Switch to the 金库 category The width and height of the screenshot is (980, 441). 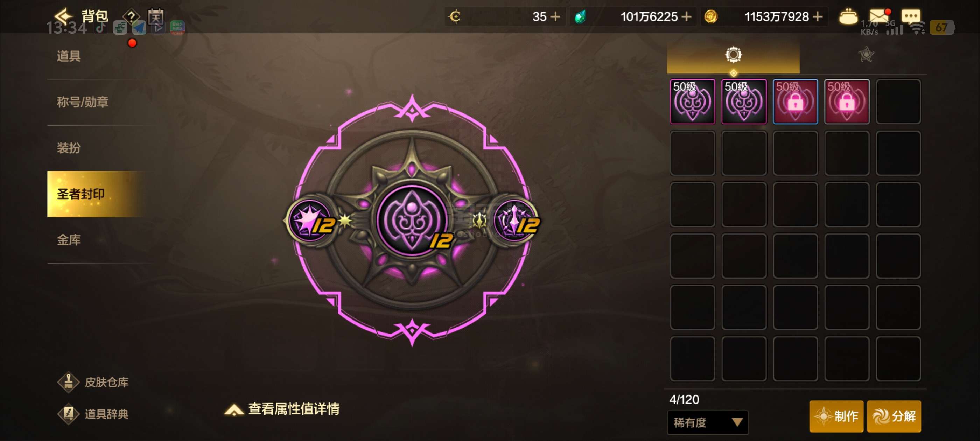[x=69, y=240]
